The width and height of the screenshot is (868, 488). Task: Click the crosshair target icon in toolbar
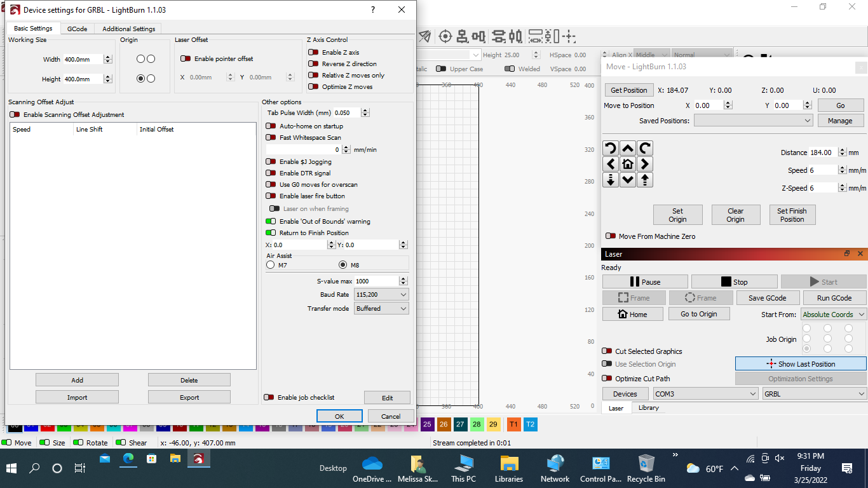[x=445, y=36]
